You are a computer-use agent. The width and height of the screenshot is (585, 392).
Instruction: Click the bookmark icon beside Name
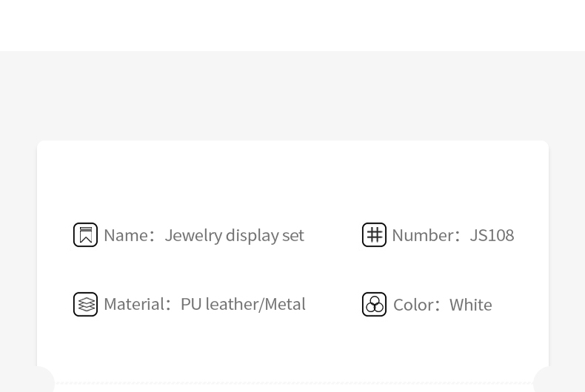[85, 234]
